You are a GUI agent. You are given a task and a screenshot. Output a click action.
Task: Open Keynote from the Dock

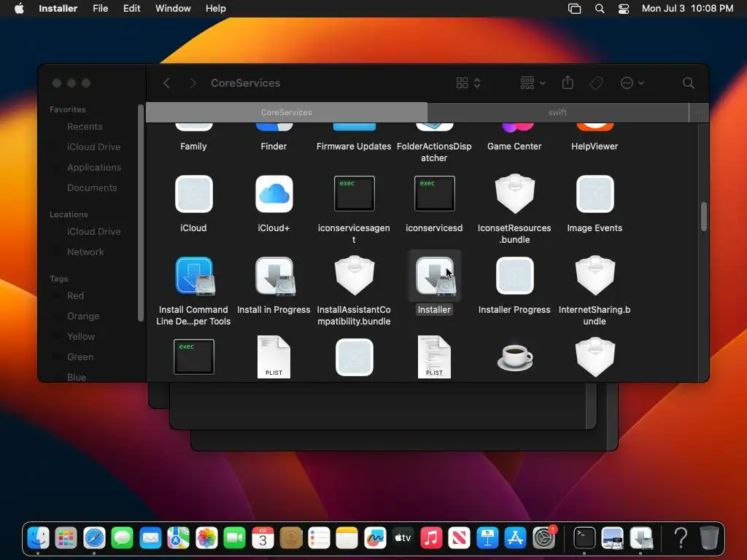click(x=487, y=538)
